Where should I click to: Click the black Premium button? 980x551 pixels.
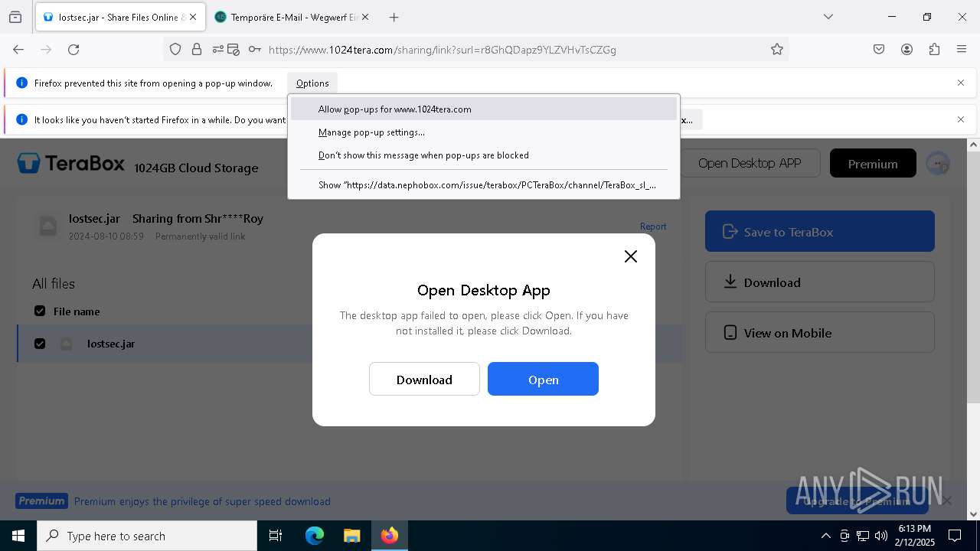[873, 163]
